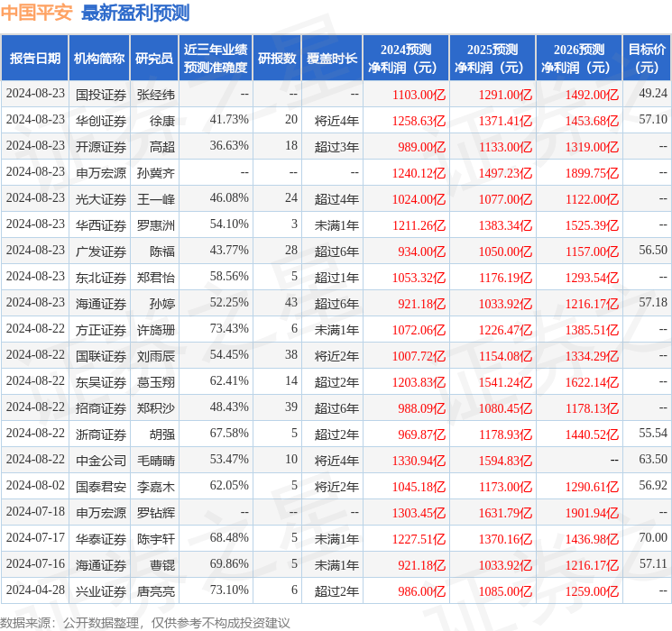Select the 2026预测净利润 column header
Viewport: 672px width, 631px height.
[x=578, y=59]
